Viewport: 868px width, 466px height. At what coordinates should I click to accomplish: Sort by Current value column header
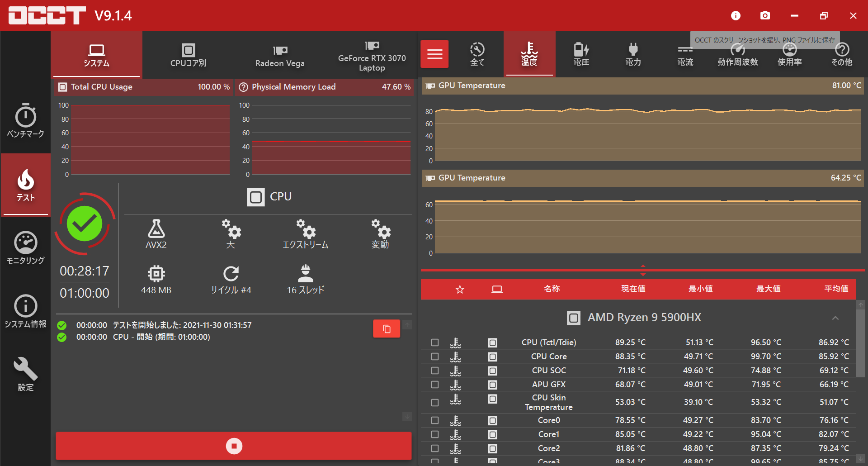point(633,289)
